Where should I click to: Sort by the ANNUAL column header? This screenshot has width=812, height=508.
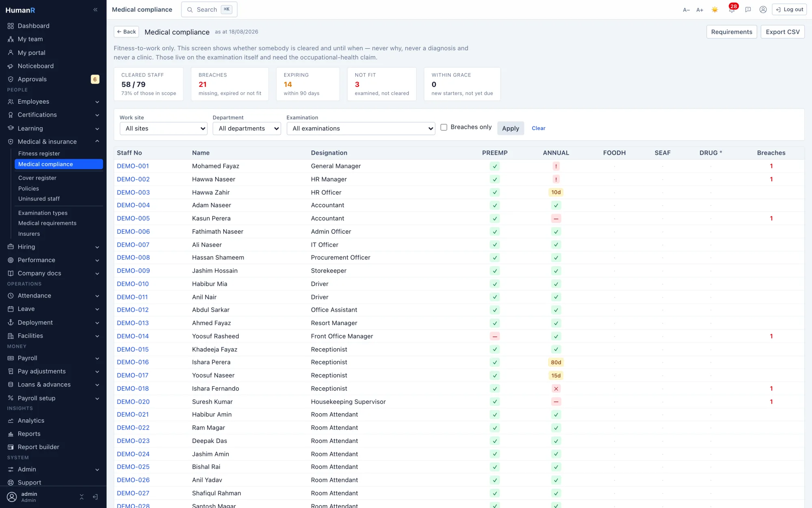[556, 153]
